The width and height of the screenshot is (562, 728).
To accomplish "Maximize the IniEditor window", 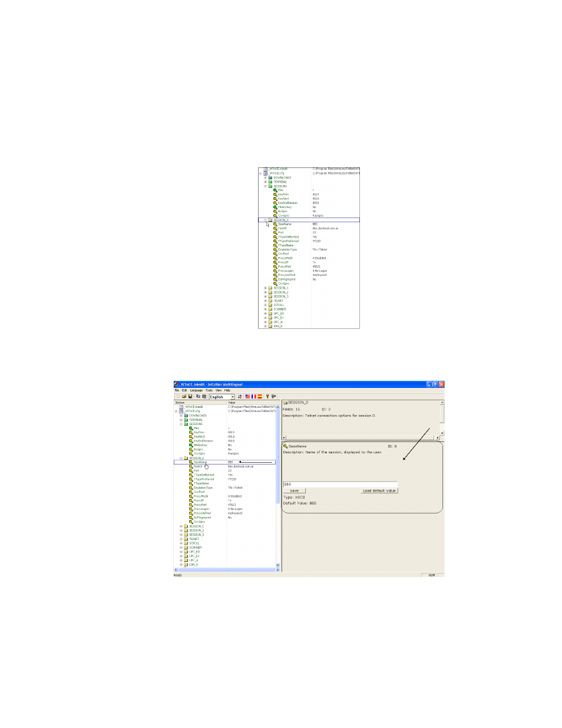I will pyautogui.click(x=435, y=384).
